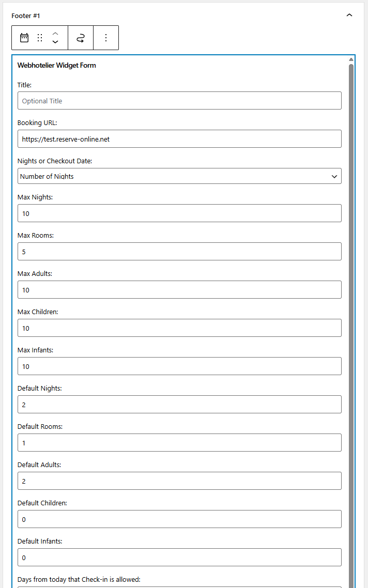Click the Max Children value field

178,328
